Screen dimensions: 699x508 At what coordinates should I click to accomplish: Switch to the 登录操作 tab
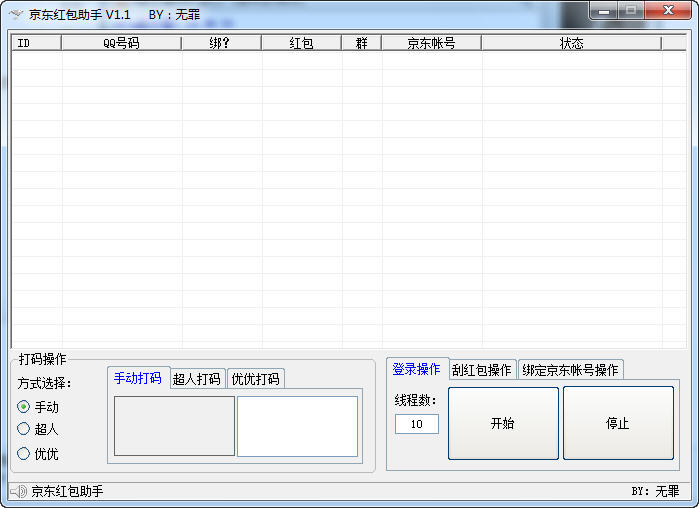click(x=417, y=369)
